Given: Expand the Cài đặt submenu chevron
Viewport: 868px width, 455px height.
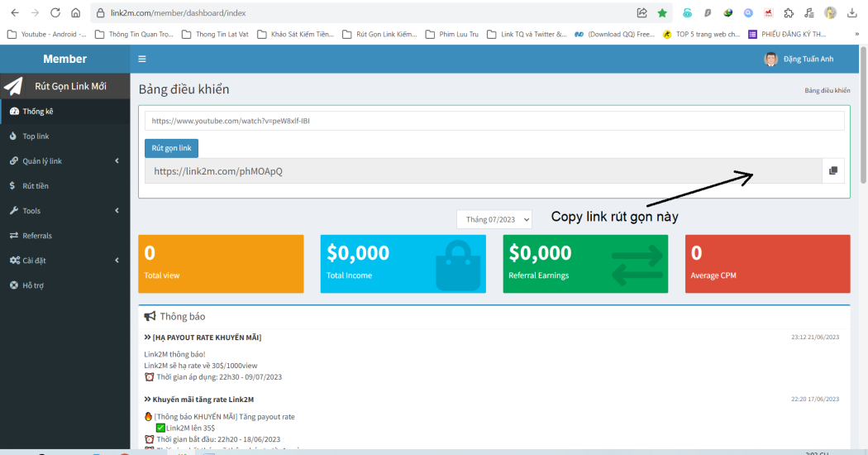Looking at the screenshot, I should point(117,261).
